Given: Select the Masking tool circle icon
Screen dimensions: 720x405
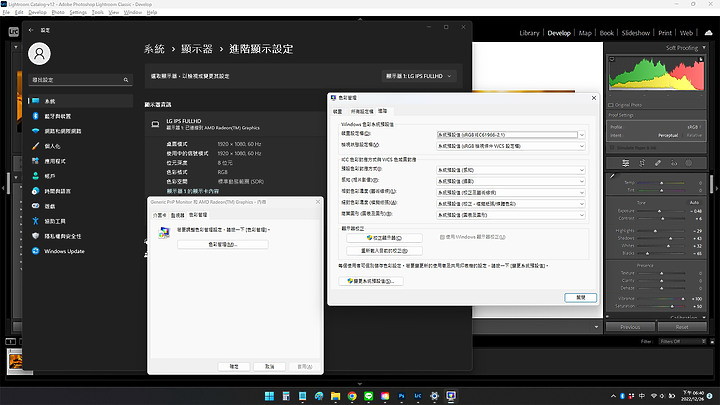Looking at the screenshot, I should [689, 163].
